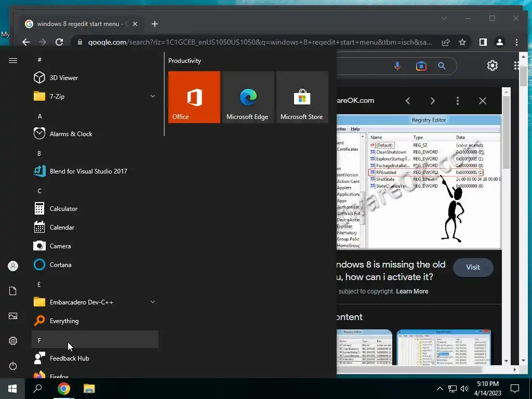Open File Explorer on the taskbar
The image size is (532, 399).
89,389
